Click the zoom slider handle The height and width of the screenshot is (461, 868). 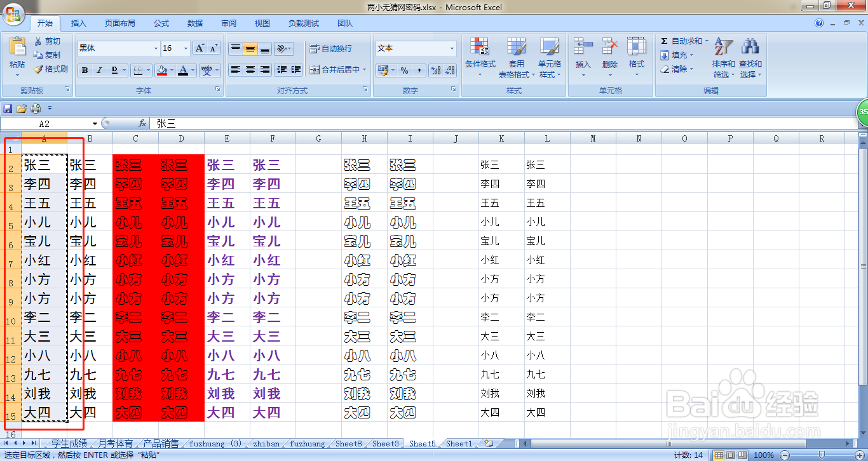pyautogui.click(x=822, y=455)
